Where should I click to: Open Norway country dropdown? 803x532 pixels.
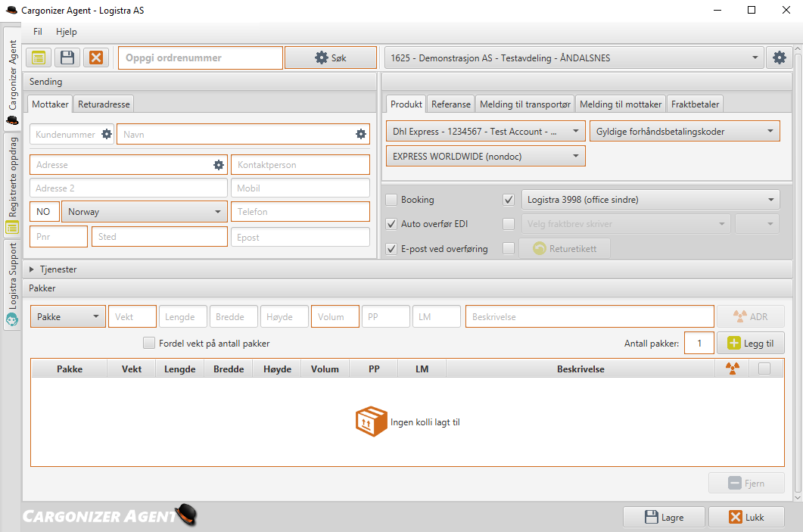145,211
